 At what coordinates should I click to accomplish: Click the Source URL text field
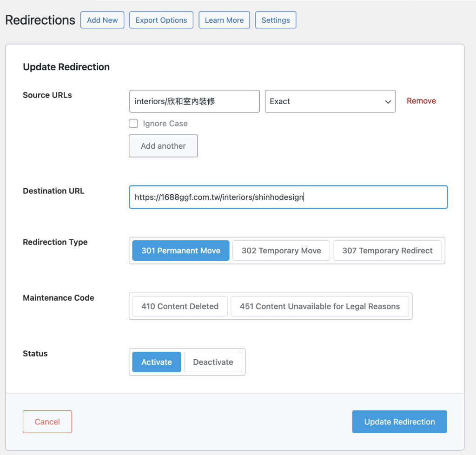[x=194, y=101]
